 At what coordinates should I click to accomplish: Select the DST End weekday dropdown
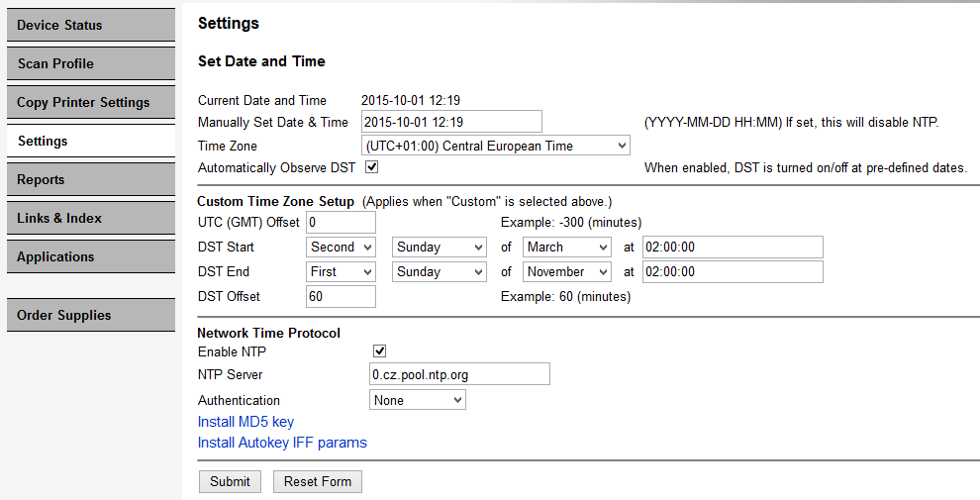[439, 271]
